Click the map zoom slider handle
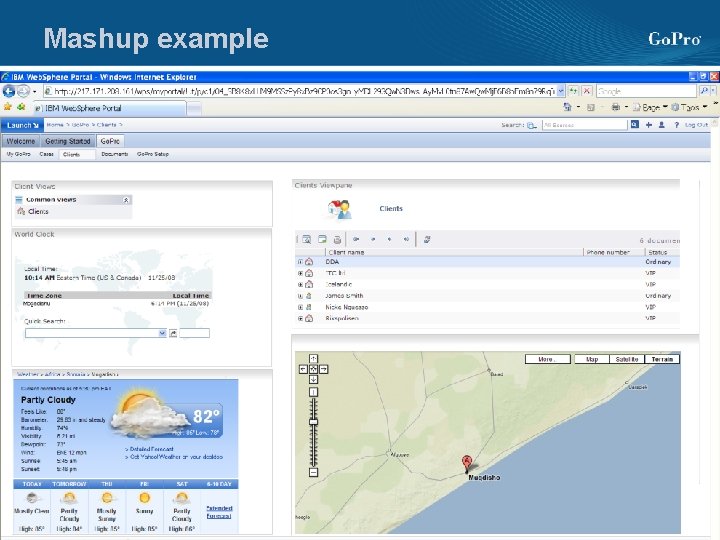This screenshot has width=720, height=540. [313, 422]
